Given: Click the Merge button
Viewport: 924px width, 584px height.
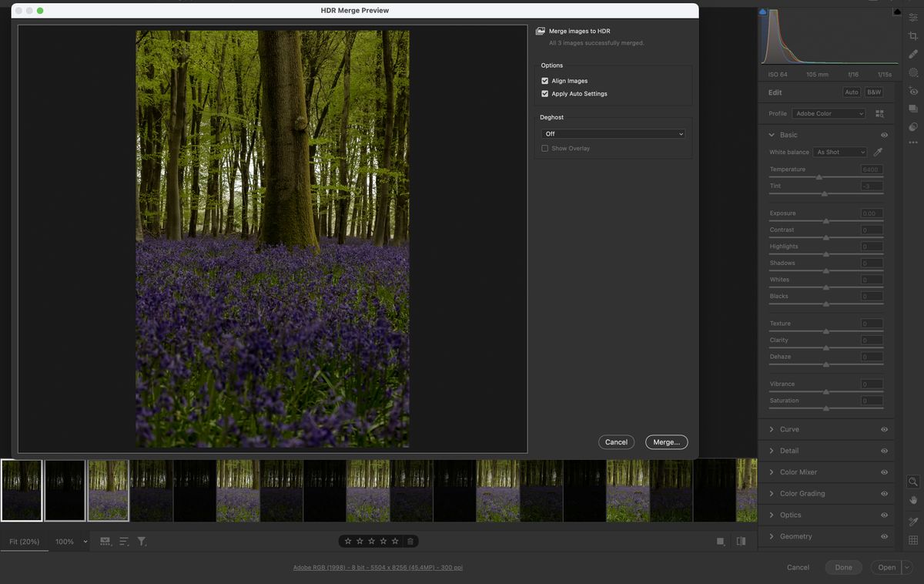Looking at the screenshot, I should pyautogui.click(x=666, y=441).
